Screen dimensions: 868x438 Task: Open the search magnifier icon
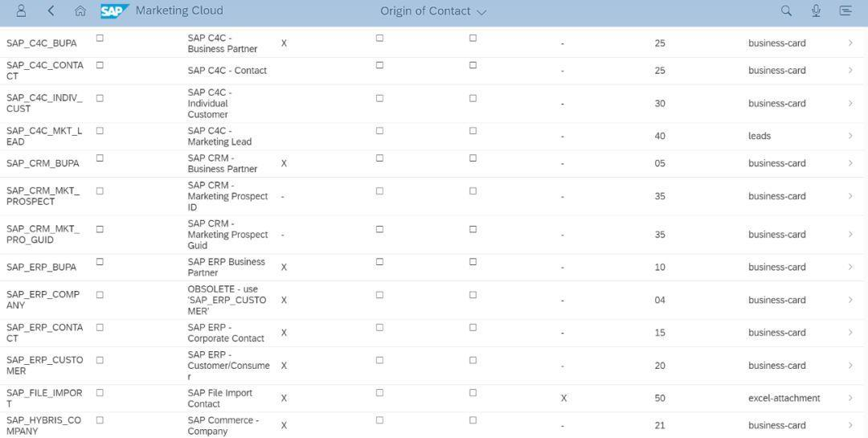(x=786, y=10)
